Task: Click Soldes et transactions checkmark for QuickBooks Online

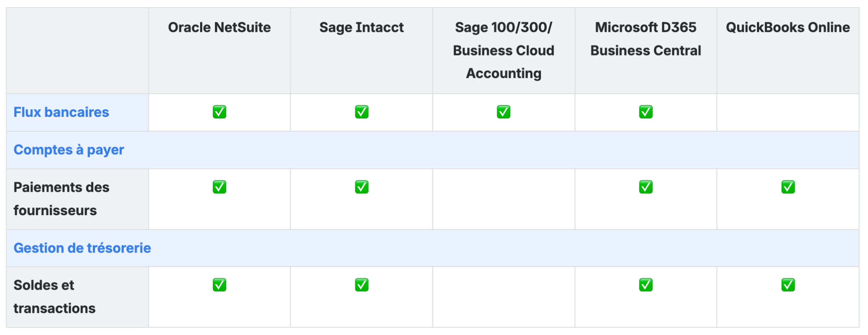Action: tap(788, 285)
